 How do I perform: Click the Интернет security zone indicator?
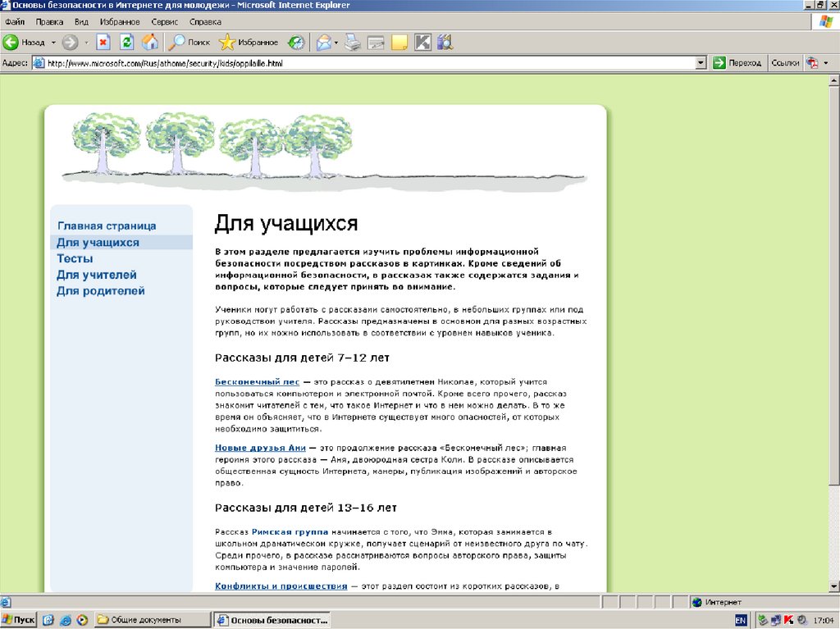[717, 602]
